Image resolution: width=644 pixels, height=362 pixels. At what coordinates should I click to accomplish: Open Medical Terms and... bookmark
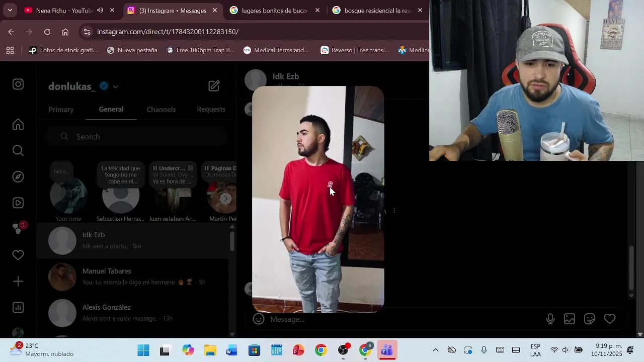pyautogui.click(x=276, y=50)
